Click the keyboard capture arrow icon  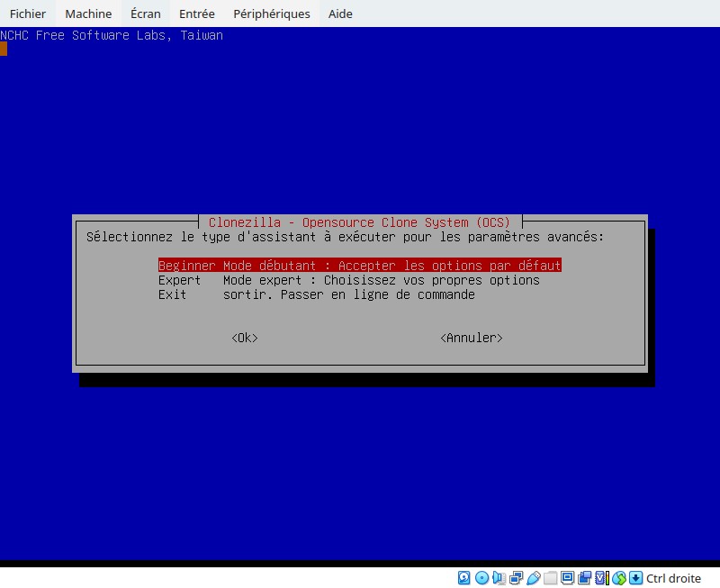(636, 578)
